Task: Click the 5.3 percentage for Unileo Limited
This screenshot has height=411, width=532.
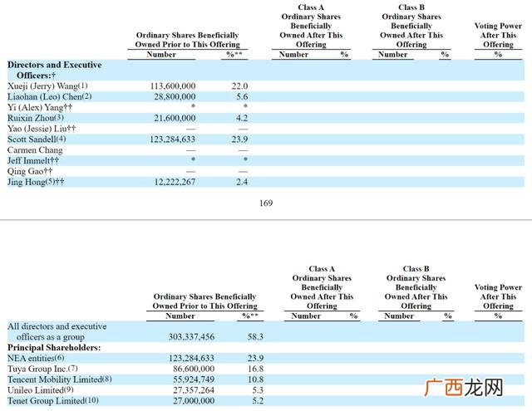Action: coord(258,390)
